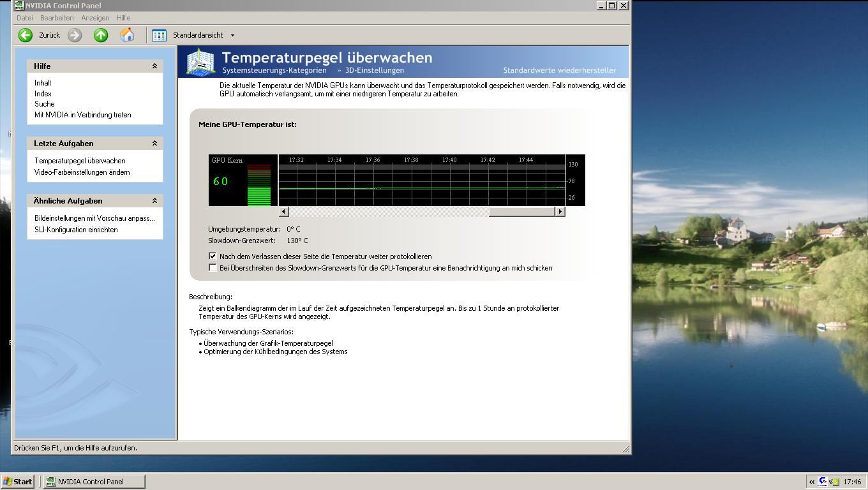The image size is (868, 490).
Task: Click the temperature graph horizontal scrollbar thumb
Action: pos(522,211)
